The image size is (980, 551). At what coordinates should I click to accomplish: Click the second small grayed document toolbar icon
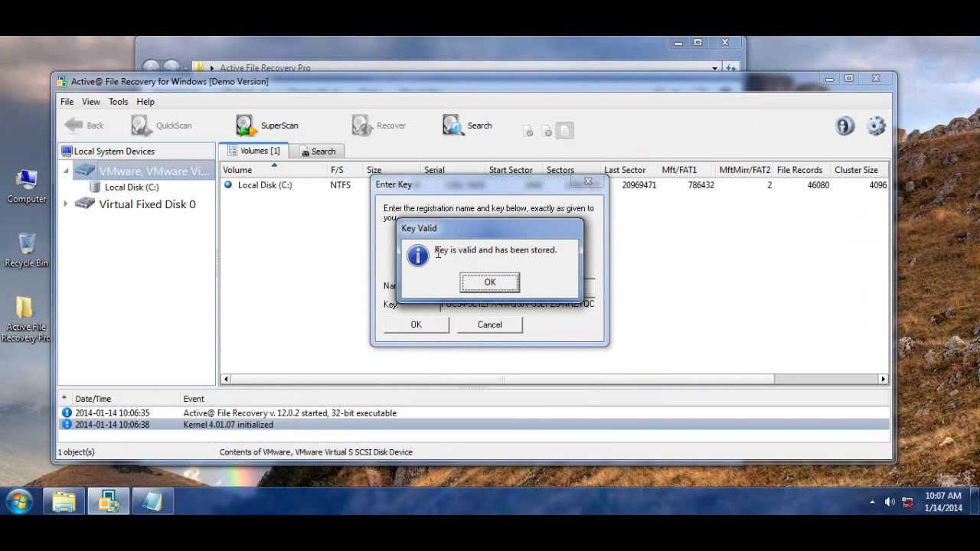click(x=547, y=131)
